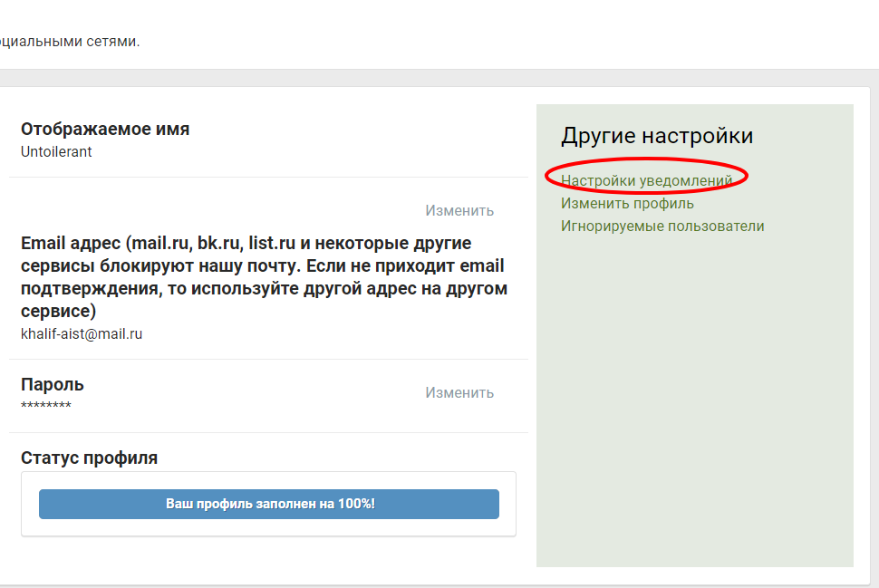Click the Пароль label

(53, 384)
